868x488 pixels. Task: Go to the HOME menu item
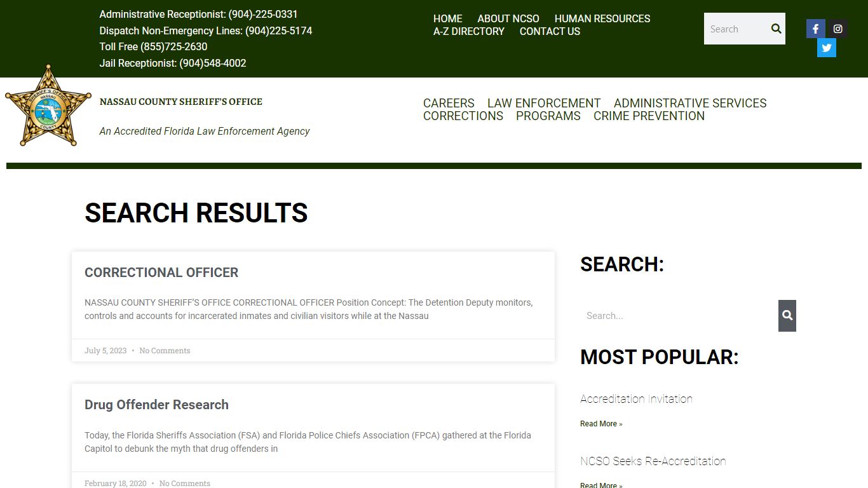pos(448,18)
